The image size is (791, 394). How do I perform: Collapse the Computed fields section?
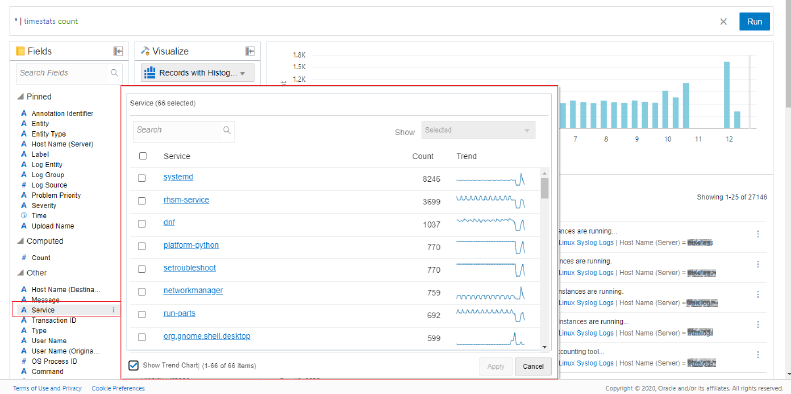click(20, 241)
